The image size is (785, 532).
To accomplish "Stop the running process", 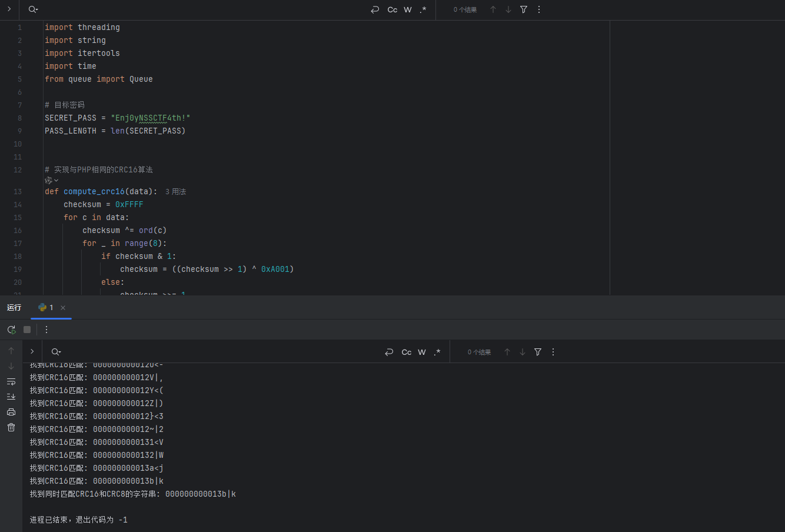I will click(27, 330).
